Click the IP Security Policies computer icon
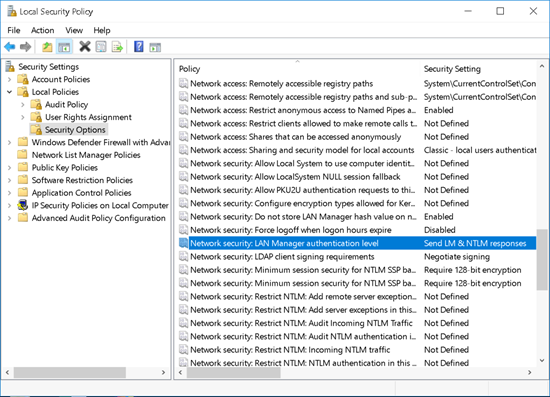550x397 pixels. click(x=23, y=205)
